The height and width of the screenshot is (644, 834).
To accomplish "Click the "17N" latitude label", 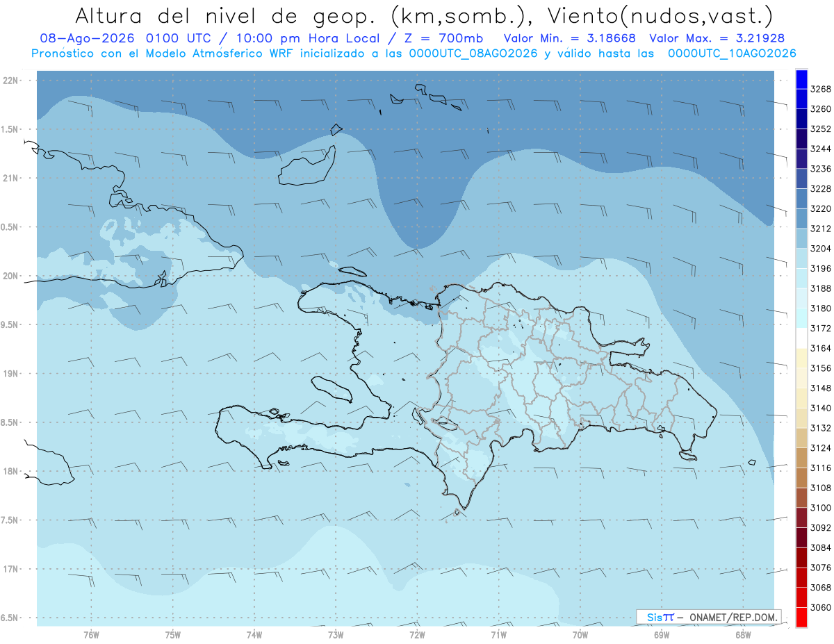I will (10, 569).
